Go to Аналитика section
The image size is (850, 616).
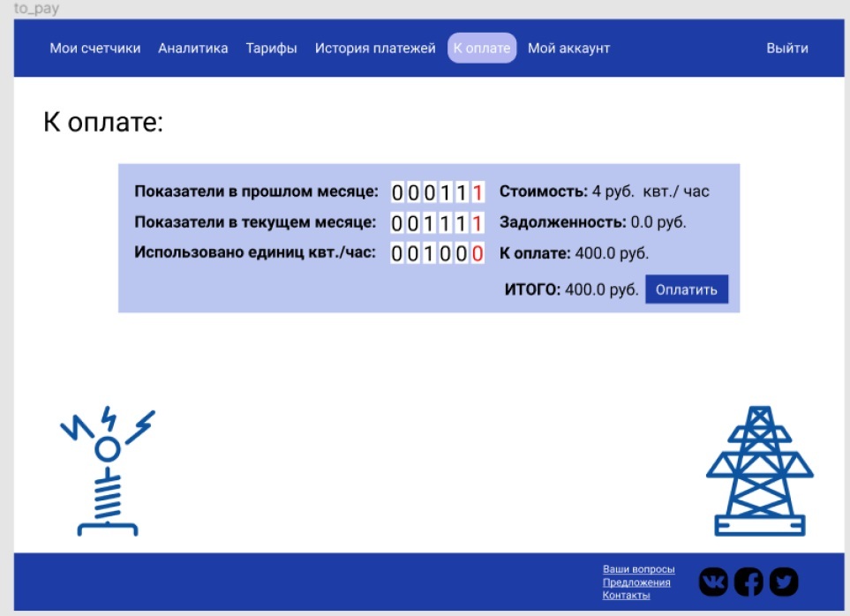click(x=192, y=49)
